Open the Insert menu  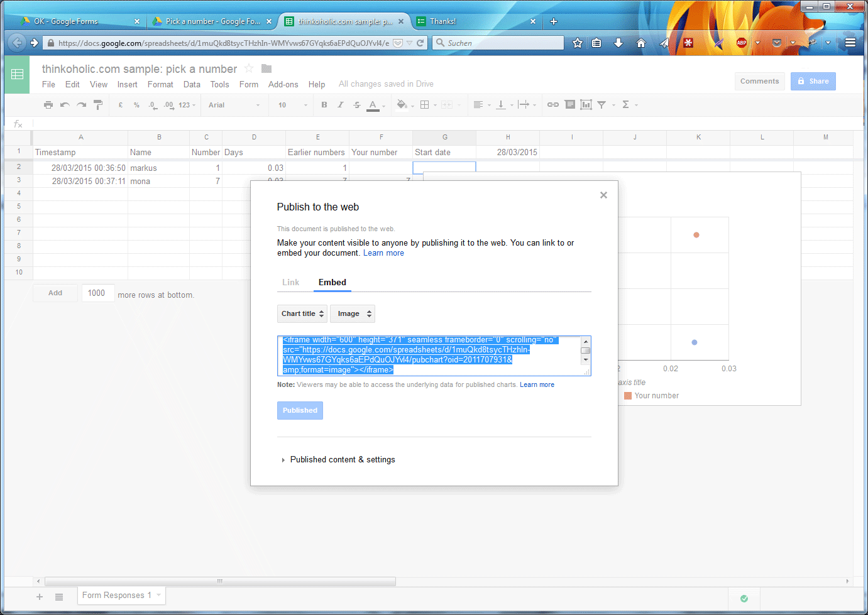coord(127,84)
